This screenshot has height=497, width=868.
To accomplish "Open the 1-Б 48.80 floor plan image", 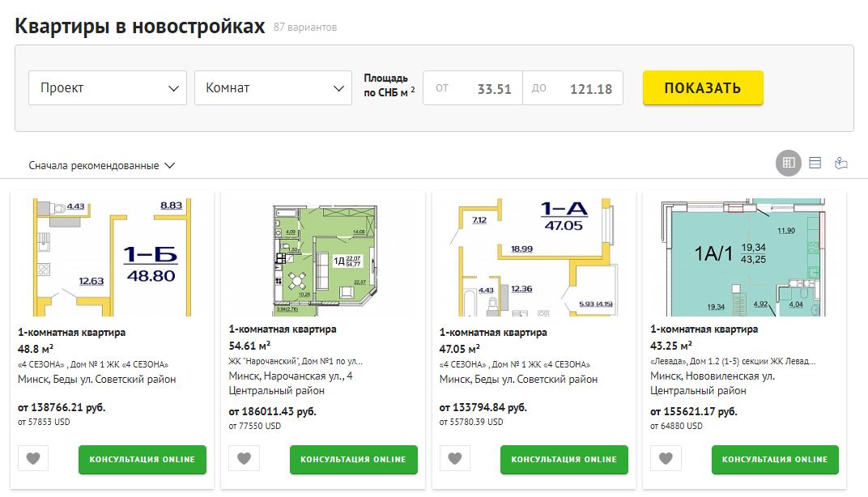I will point(113,257).
